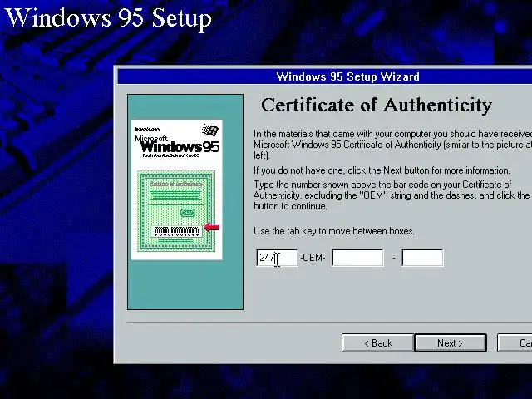Go back with the Back button

coord(378,343)
